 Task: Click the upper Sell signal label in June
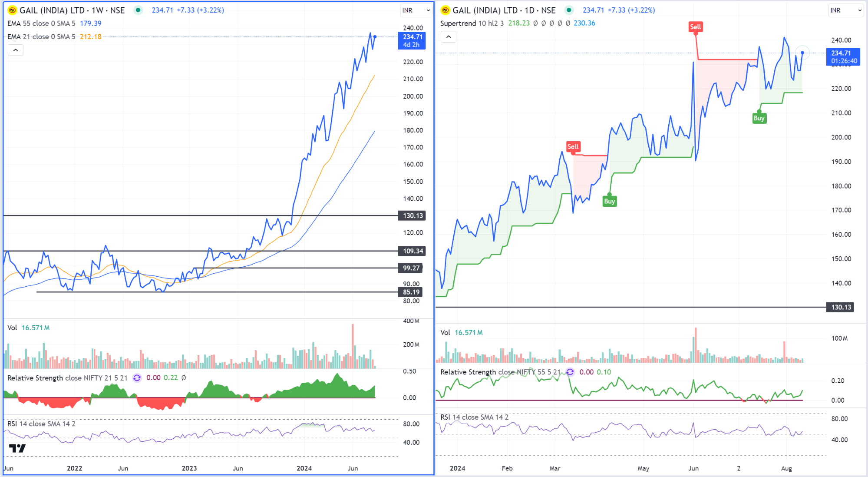pos(695,27)
